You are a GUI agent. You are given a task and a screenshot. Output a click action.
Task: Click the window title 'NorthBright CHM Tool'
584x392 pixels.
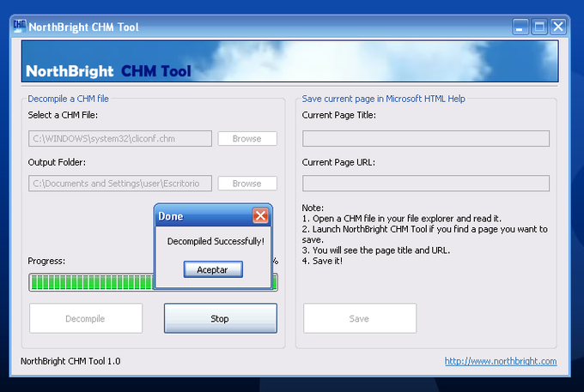point(84,27)
